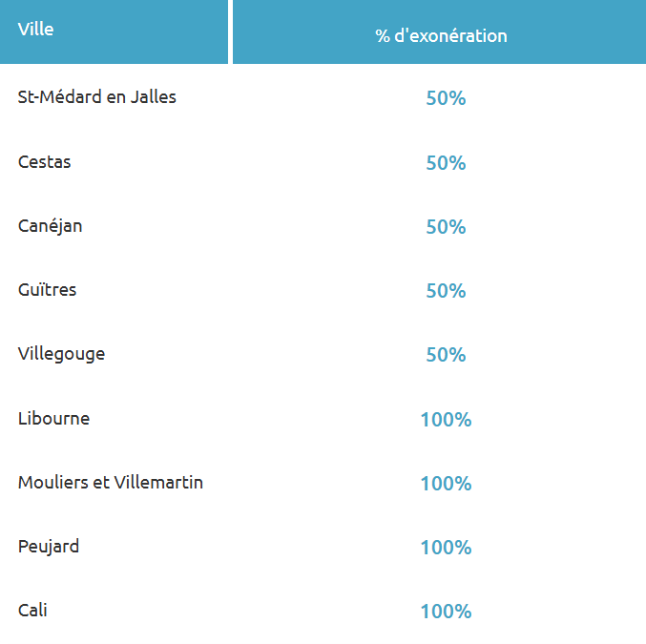The width and height of the screenshot is (646, 644).
Task: Click the 100% value for Libourne
Action: click(446, 420)
